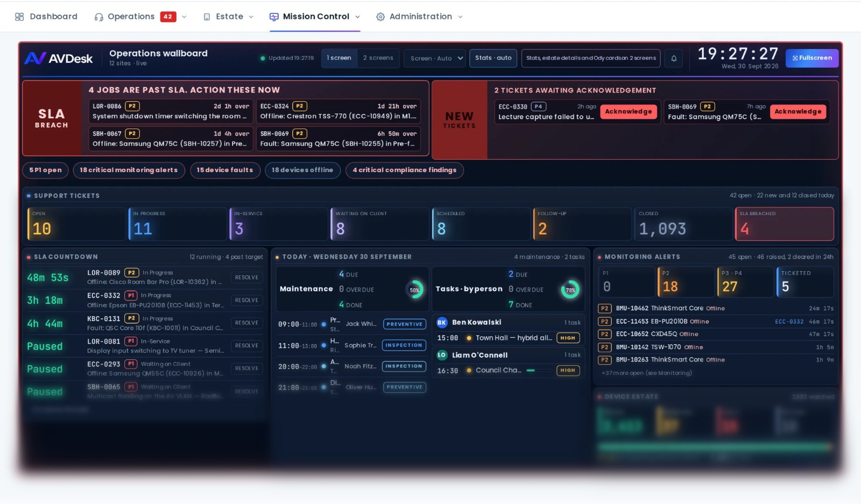The image size is (861, 504).
Task: Click the P2 badge on BMU-10462 alert
Action: pyautogui.click(x=604, y=308)
